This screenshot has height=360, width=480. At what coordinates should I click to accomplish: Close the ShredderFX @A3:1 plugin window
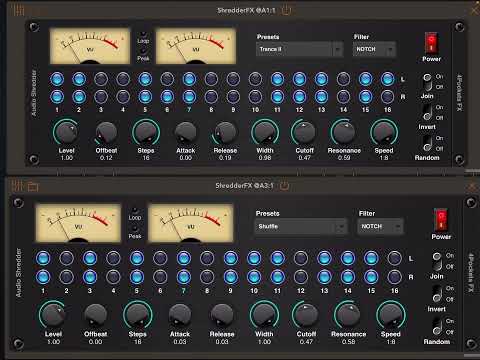[473, 187]
